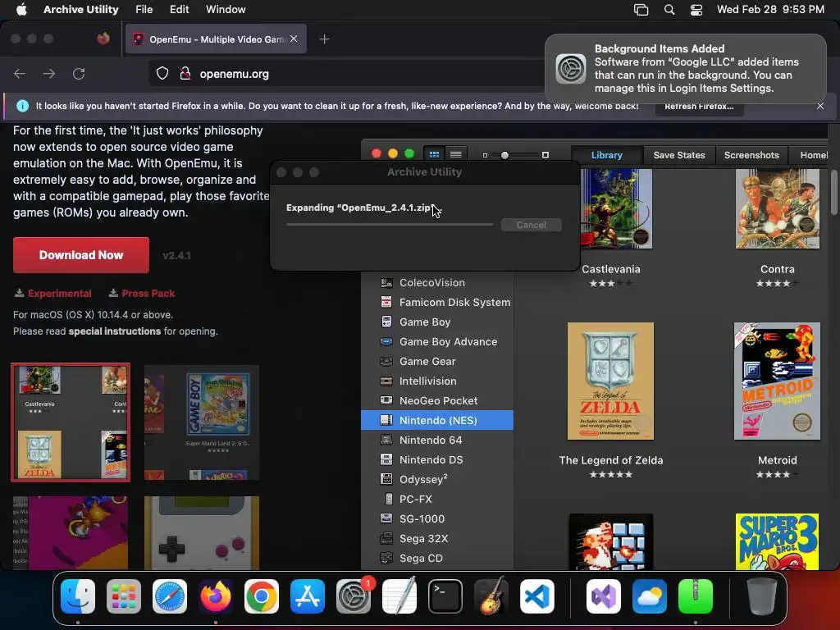Open a new Firefox tab with the plus

point(324,39)
